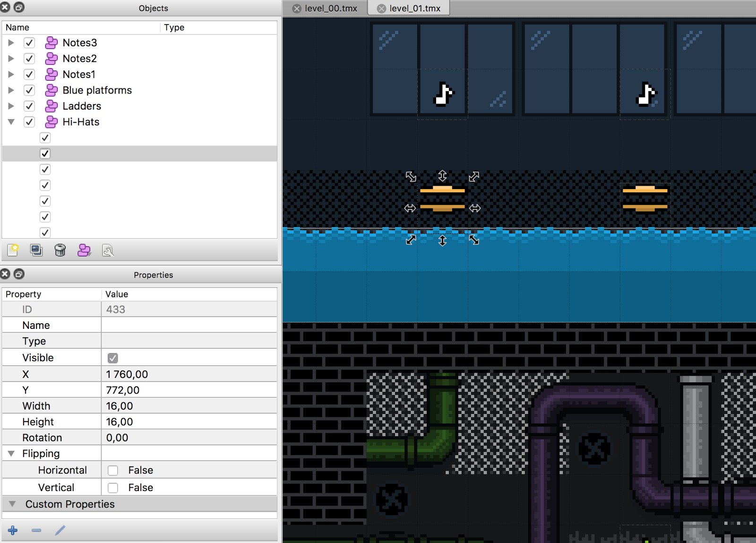Click Notes3 layer group icon
Viewport: 756px width, 543px height.
coord(51,43)
